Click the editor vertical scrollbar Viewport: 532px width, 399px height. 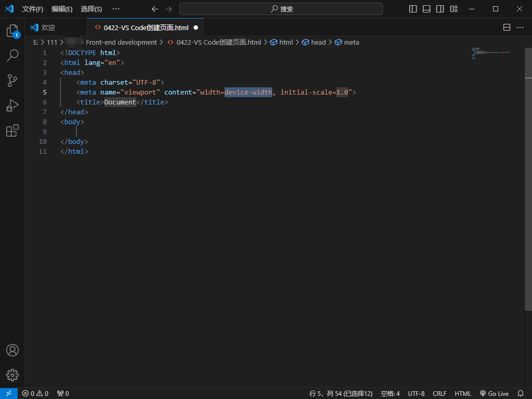pos(528,179)
